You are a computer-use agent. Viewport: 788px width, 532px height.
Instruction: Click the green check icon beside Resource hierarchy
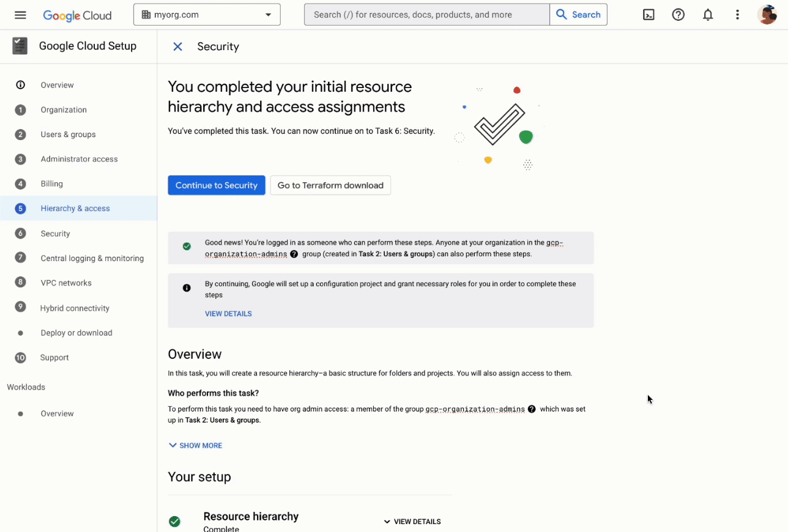click(x=174, y=522)
